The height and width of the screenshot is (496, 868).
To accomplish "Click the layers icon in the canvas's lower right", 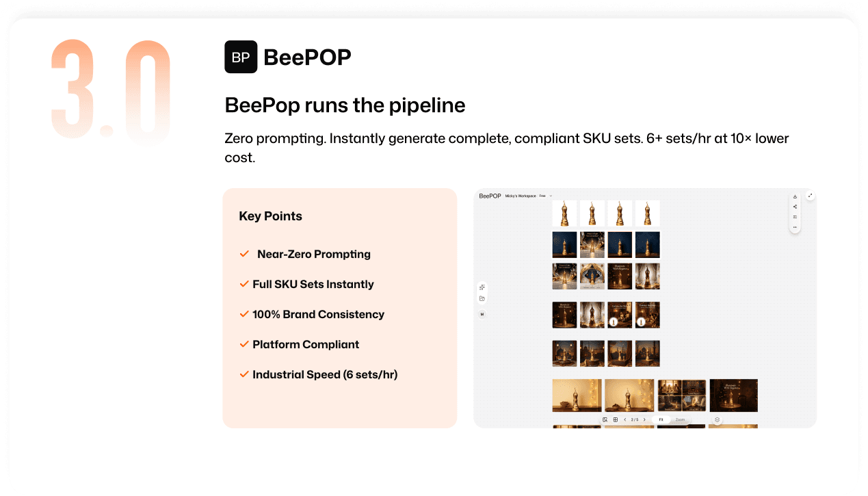I will click(x=717, y=419).
